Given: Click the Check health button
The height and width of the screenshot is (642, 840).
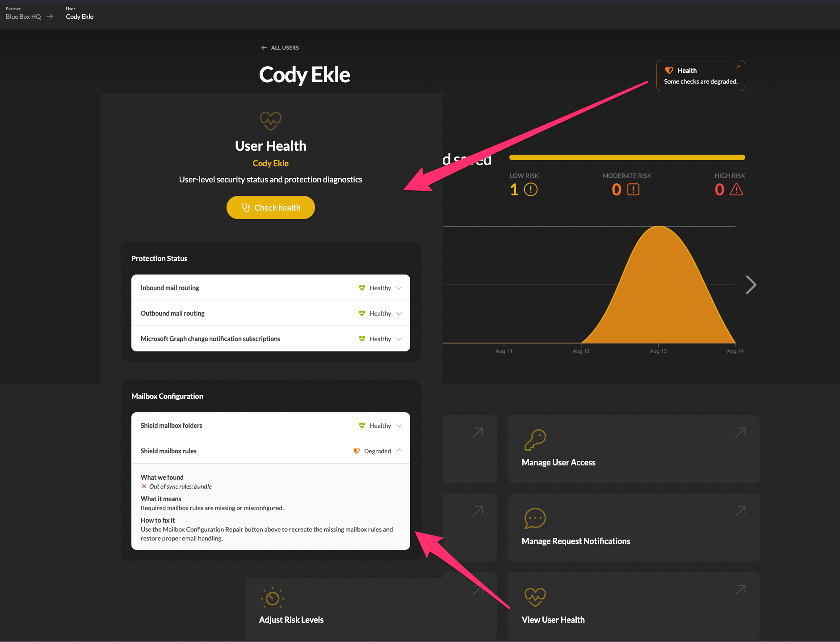Looking at the screenshot, I should [270, 207].
